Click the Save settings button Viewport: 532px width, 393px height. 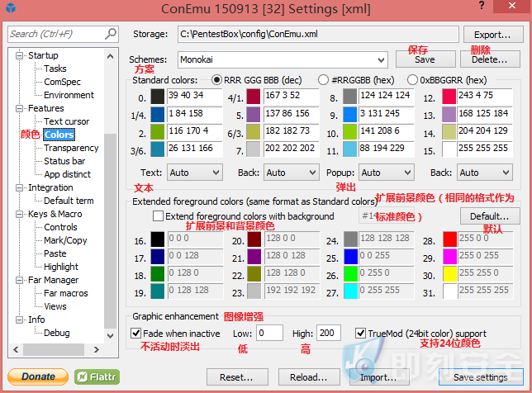pos(481,377)
